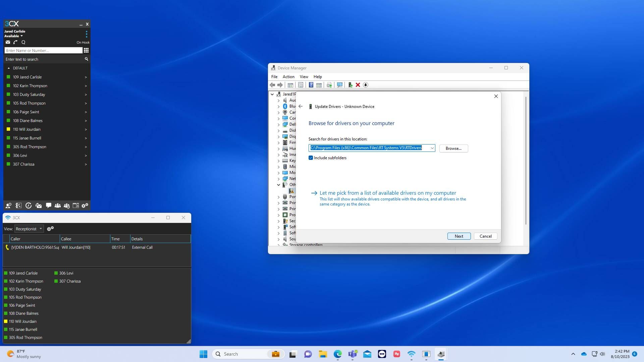Expand arrow for 110 Will Jourdain

pos(86,129)
